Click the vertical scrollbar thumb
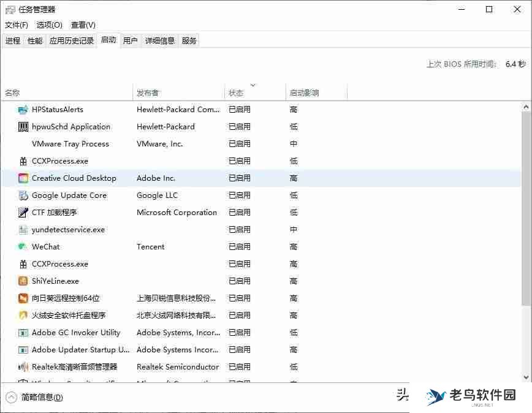Image resolution: width=532 pixels, height=413 pixels. pos(526,208)
